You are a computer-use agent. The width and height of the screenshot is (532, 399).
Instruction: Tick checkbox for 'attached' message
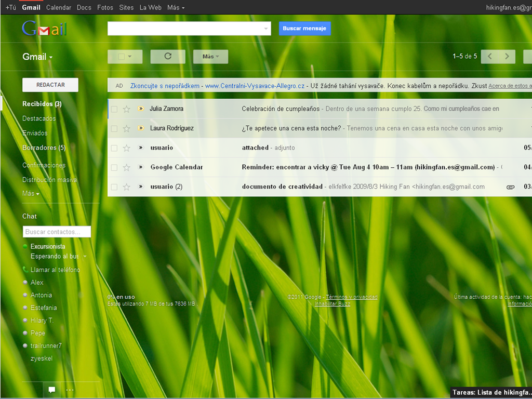pos(114,148)
